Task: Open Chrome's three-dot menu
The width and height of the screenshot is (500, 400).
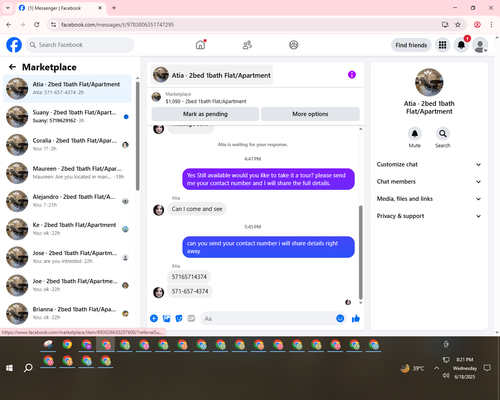Action: (491, 25)
